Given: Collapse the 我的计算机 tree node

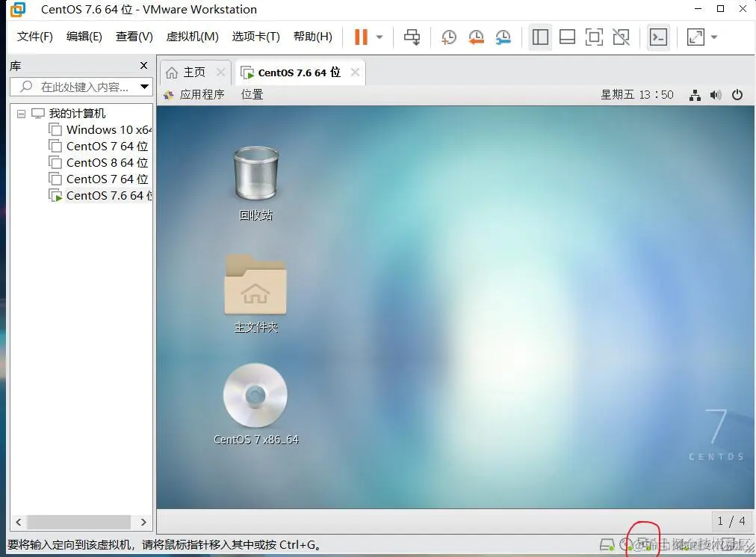Looking at the screenshot, I should (x=21, y=114).
